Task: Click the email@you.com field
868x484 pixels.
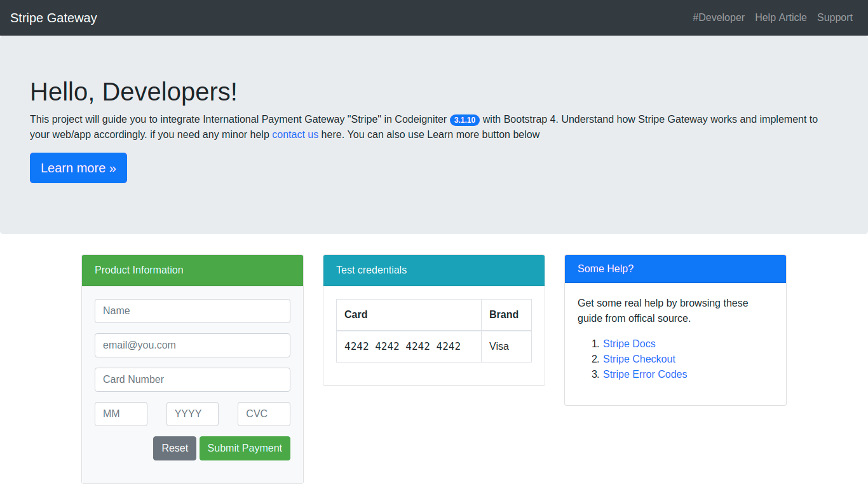Action: pyautogui.click(x=193, y=345)
